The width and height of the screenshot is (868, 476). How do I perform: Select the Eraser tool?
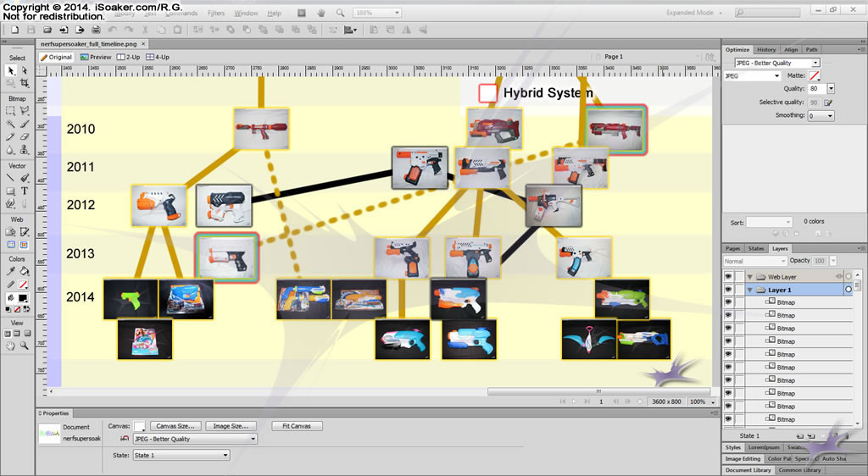tap(25, 136)
